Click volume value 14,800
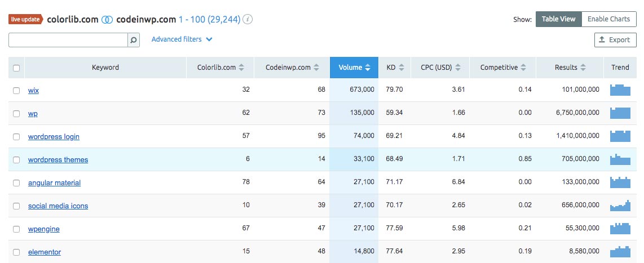Screen dimensions: 644x263 coord(364,251)
